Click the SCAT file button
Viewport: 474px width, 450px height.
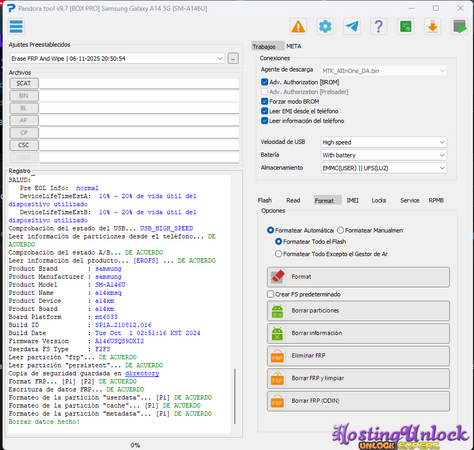pyautogui.click(x=24, y=83)
